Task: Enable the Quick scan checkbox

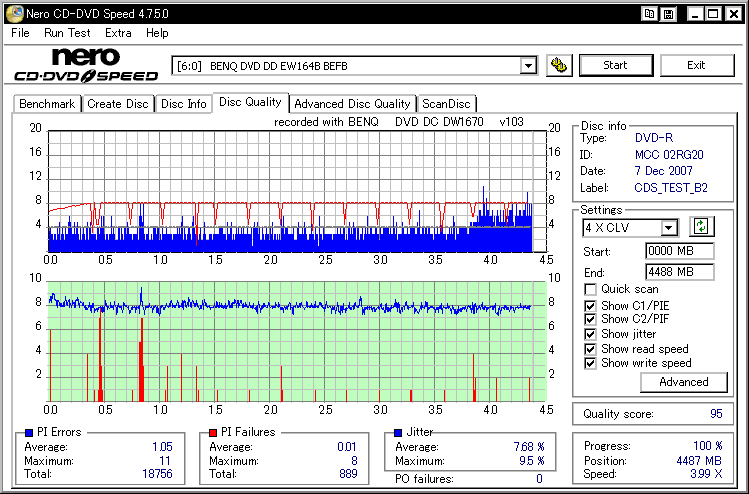Action: (x=590, y=289)
